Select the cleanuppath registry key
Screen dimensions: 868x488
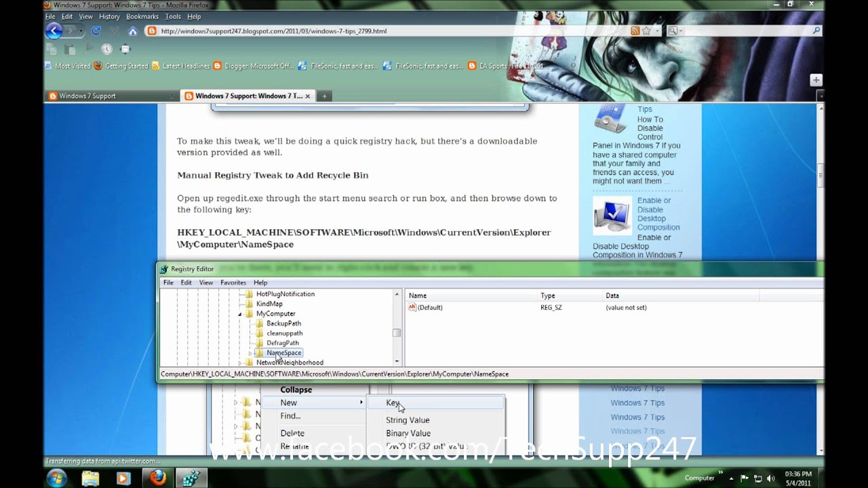pyautogui.click(x=285, y=333)
